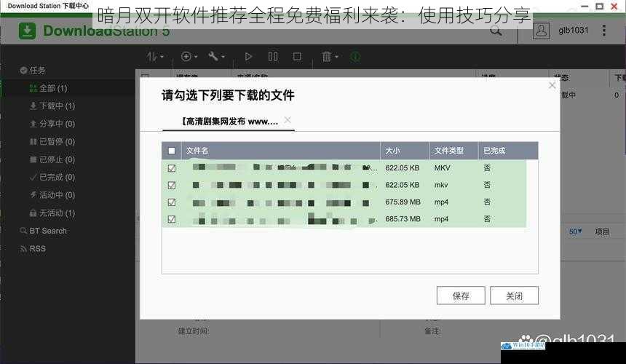Uncheck the 675.89 MB mp4 file
The width and height of the screenshot is (626, 364).
172,202
